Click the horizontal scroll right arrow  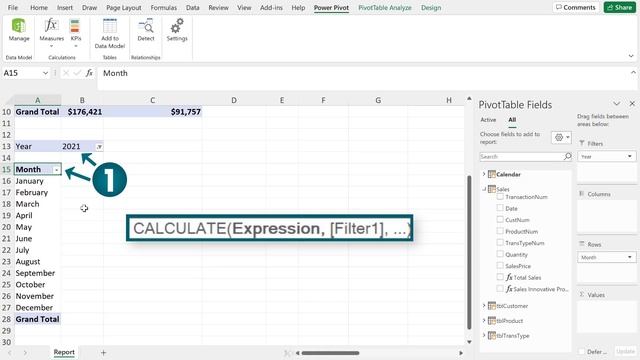pos(461,353)
